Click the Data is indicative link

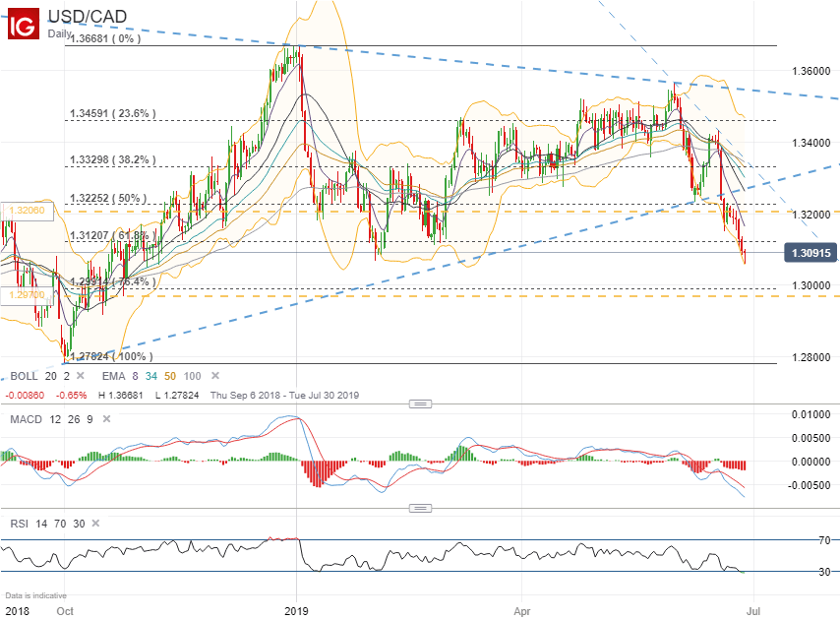point(34,594)
